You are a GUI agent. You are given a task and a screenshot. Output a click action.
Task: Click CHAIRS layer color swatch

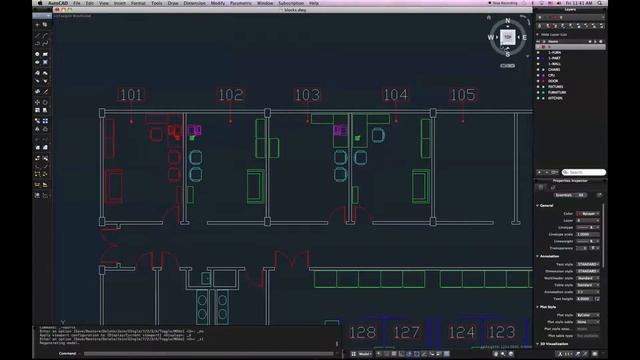tap(543, 70)
